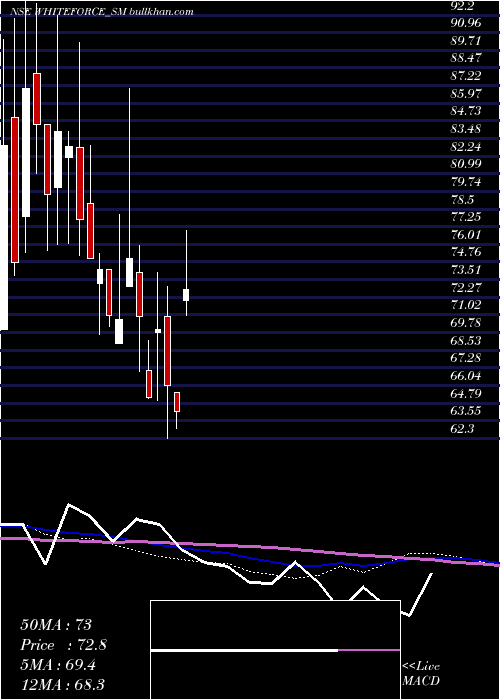Click the MACD indicator box

click(275, 650)
